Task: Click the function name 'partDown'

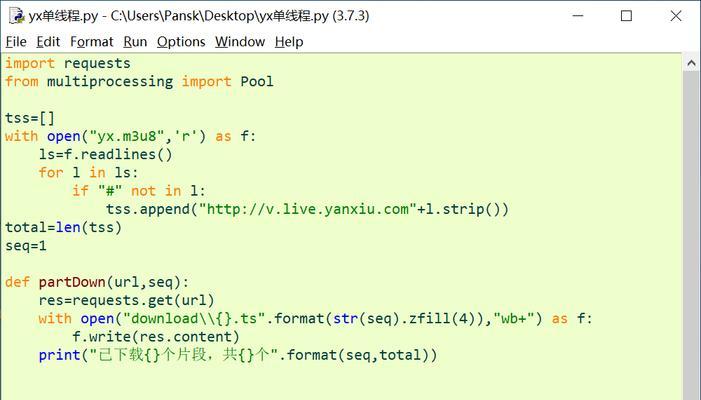Action: tap(72, 282)
